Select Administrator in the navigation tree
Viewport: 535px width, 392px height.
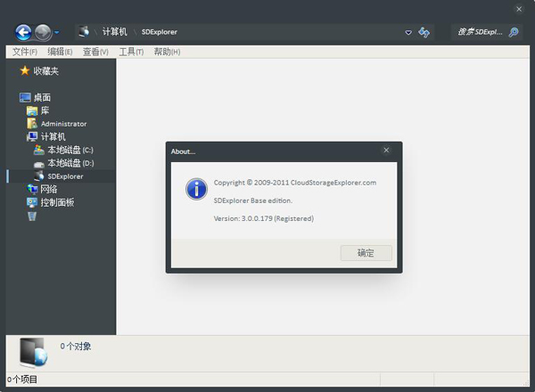point(64,124)
